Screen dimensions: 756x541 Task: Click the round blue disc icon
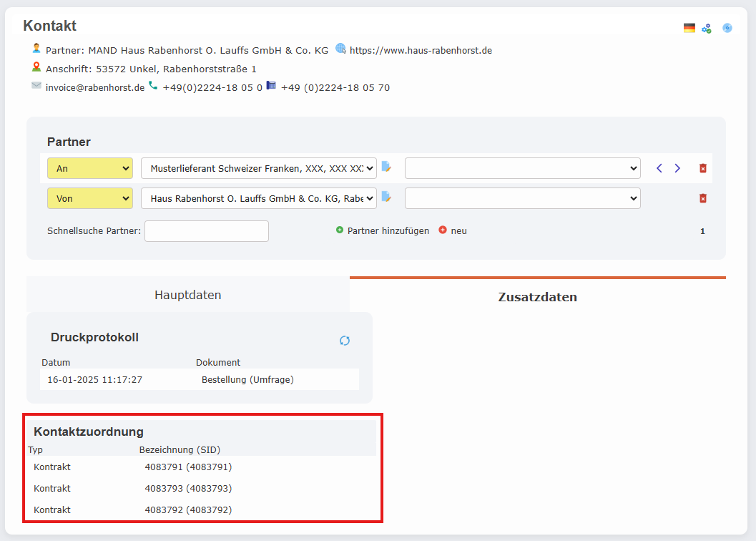click(727, 28)
